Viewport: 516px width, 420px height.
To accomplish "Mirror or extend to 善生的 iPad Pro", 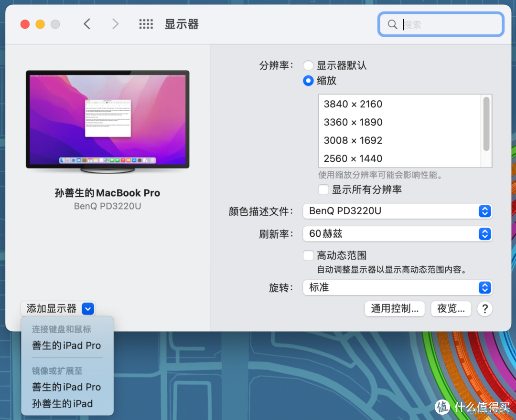I will 67,387.
